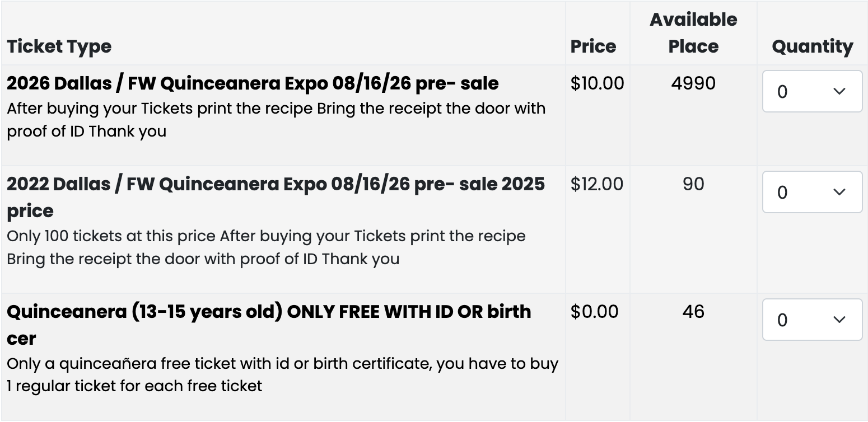Click the Ticket Type column header
The height and width of the screenshot is (422, 868).
[58, 46]
